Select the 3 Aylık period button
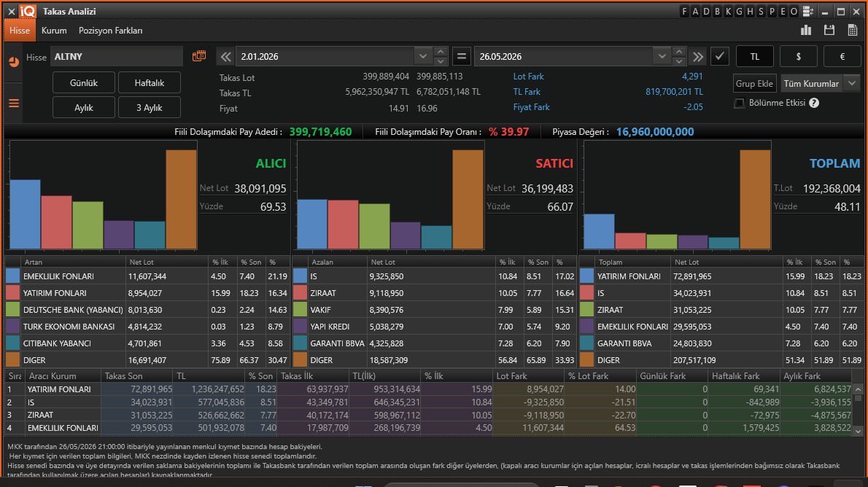The height and width of the screenshot is (487, 868). tap(150, 107)
